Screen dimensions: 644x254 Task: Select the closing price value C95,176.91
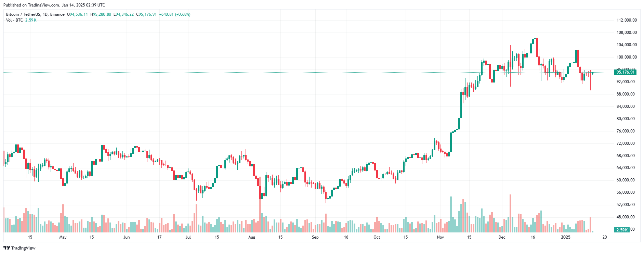pos(146,14)
